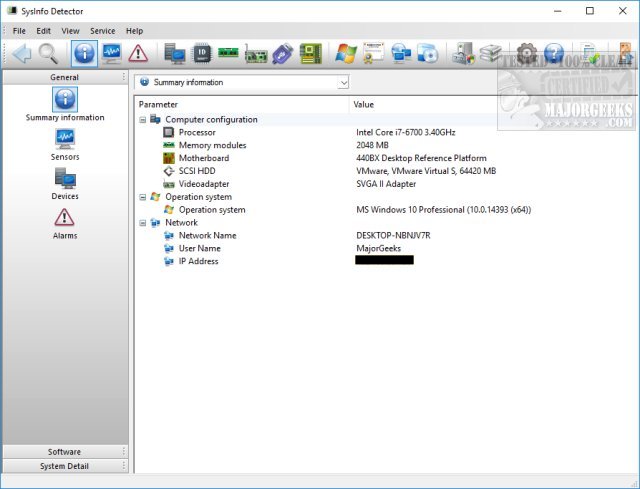Open the certificate license toolbar icon
The height and width of the screenshot is (489, 640).
(374, 53)
